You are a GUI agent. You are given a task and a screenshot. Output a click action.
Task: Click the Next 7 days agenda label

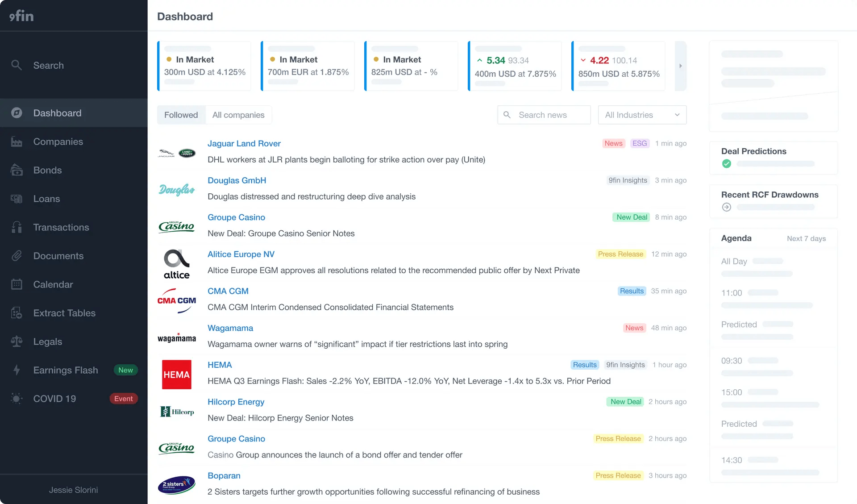[806, 238]
